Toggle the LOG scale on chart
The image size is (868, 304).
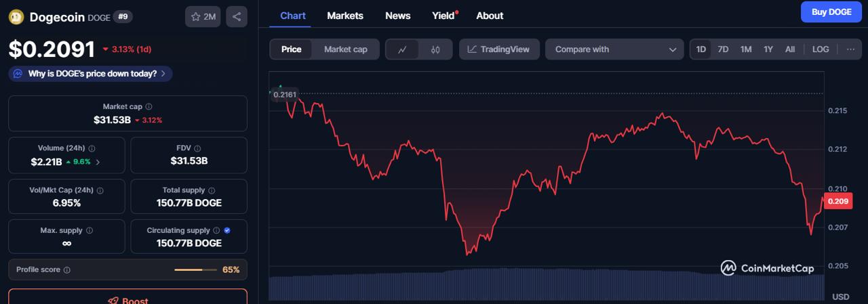820,49
